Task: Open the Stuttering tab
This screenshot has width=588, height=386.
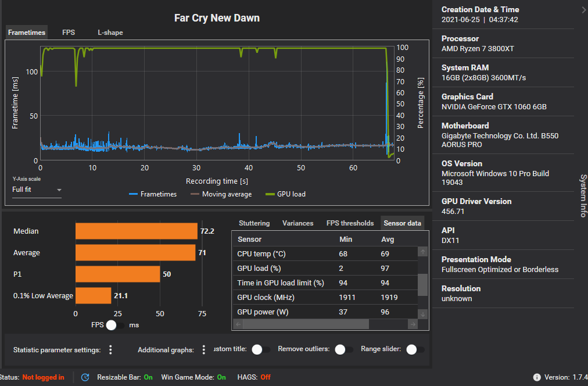Action: 254,223
